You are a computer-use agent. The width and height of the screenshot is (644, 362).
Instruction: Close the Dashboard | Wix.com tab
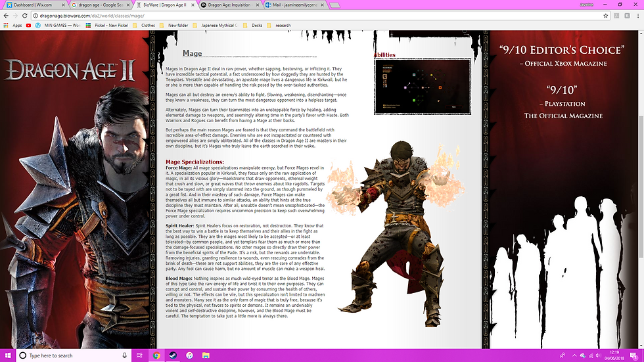[x=63, y=5]
